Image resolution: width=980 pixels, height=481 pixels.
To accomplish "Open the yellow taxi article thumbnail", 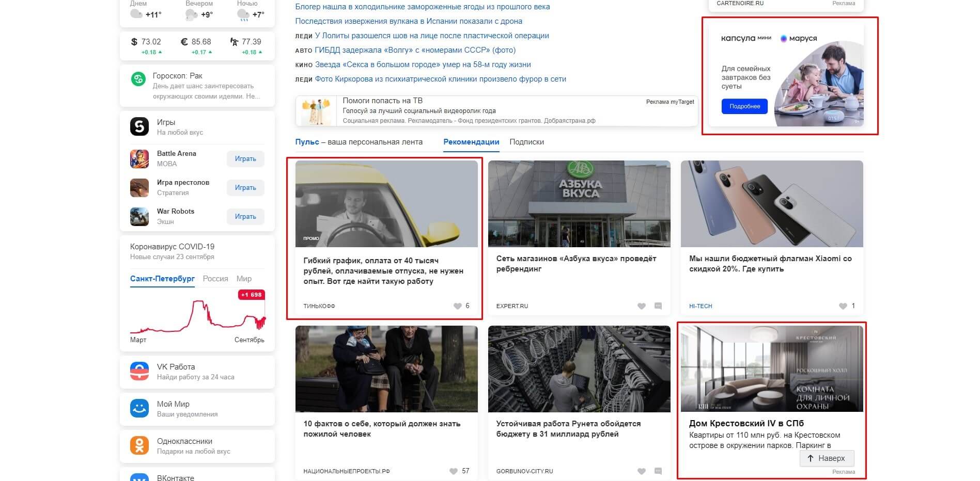I will pyautogui.click(x=386, y=204).
